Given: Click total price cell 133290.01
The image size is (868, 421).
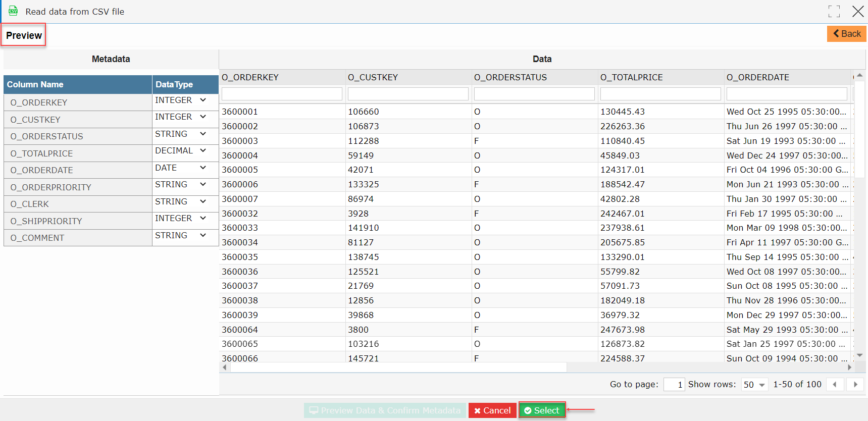Looking at the screenshot, I should [x=623, y=257].
